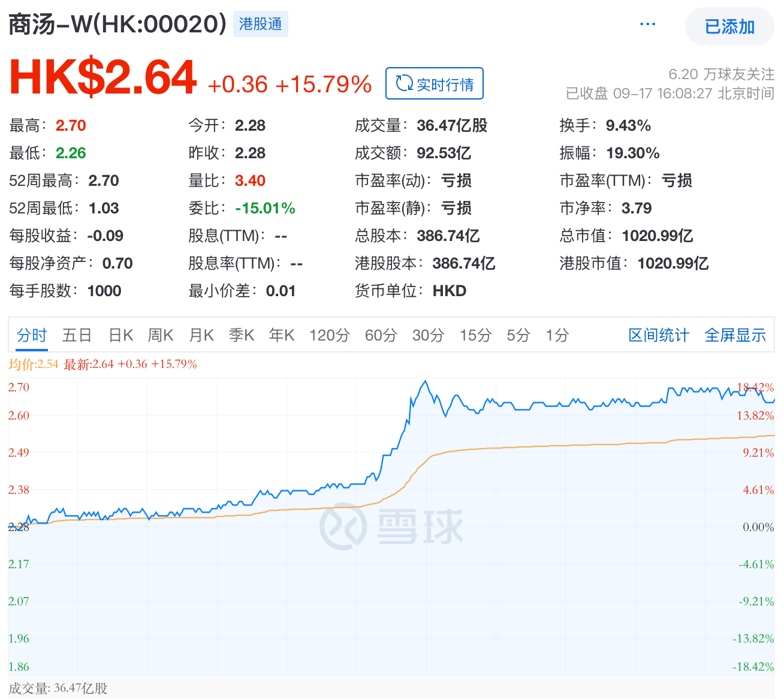Screen dimensions: 784x699
Task: Show the 30分 interval chart
Action: tap(429, 335)
